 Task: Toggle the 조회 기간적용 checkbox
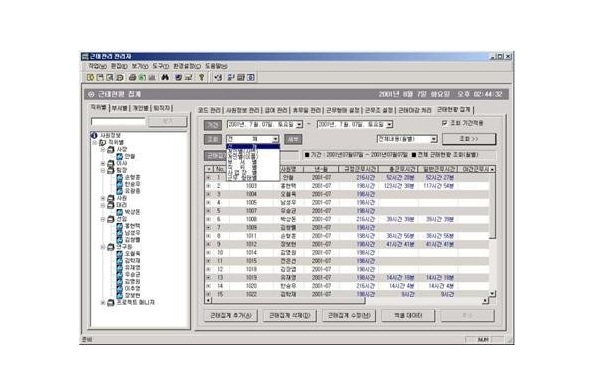[444, 123]
